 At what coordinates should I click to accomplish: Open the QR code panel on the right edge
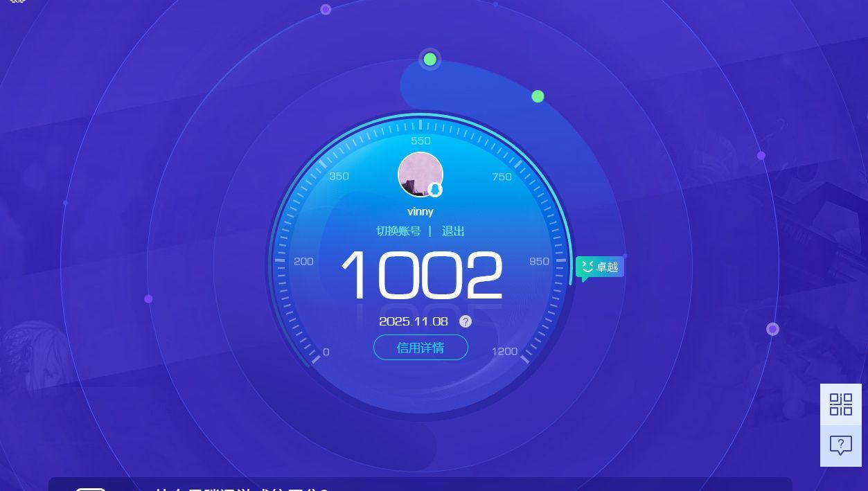(840, 404)
